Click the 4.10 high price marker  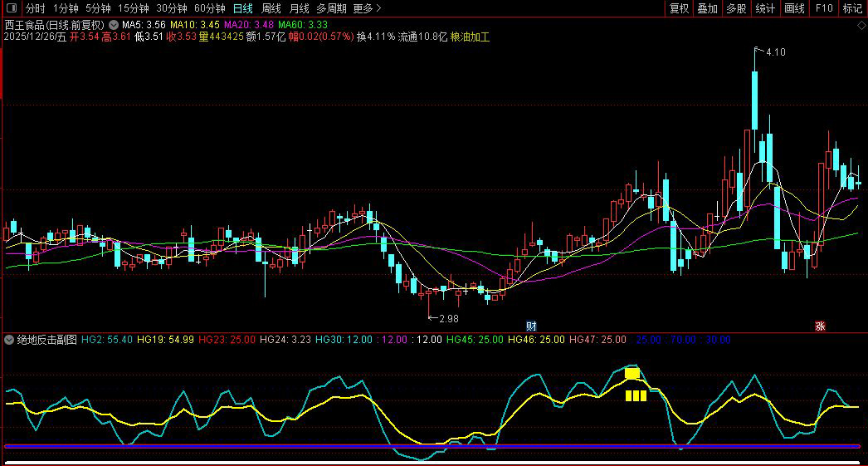[775, 52]
